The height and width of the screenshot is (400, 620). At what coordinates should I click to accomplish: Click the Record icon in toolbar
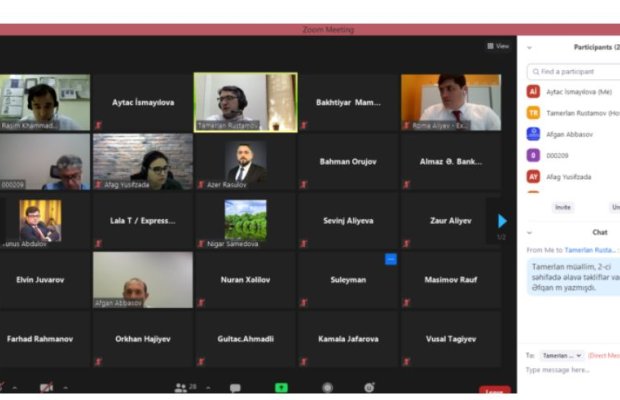click(327, 388)
